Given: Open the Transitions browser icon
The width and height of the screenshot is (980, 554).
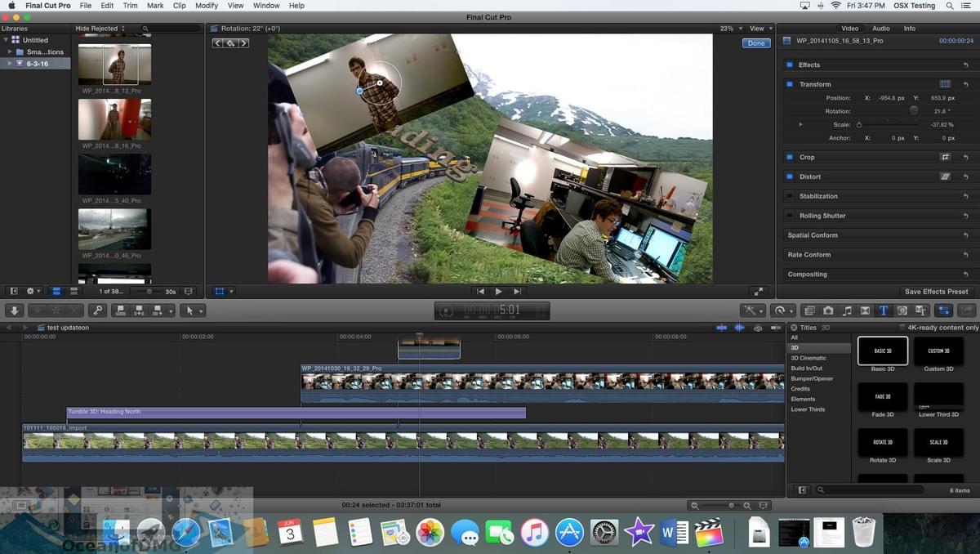Looking at the screenshot, I should pos(865,311).
